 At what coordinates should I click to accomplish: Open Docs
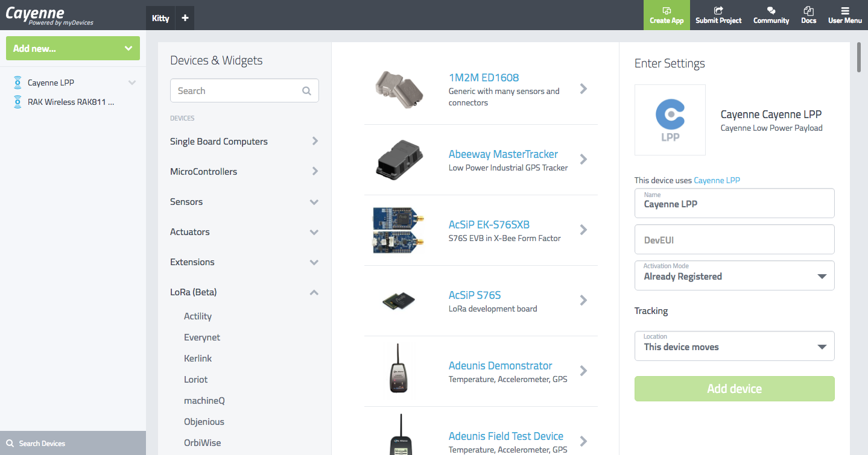click(x=808, y=15)
